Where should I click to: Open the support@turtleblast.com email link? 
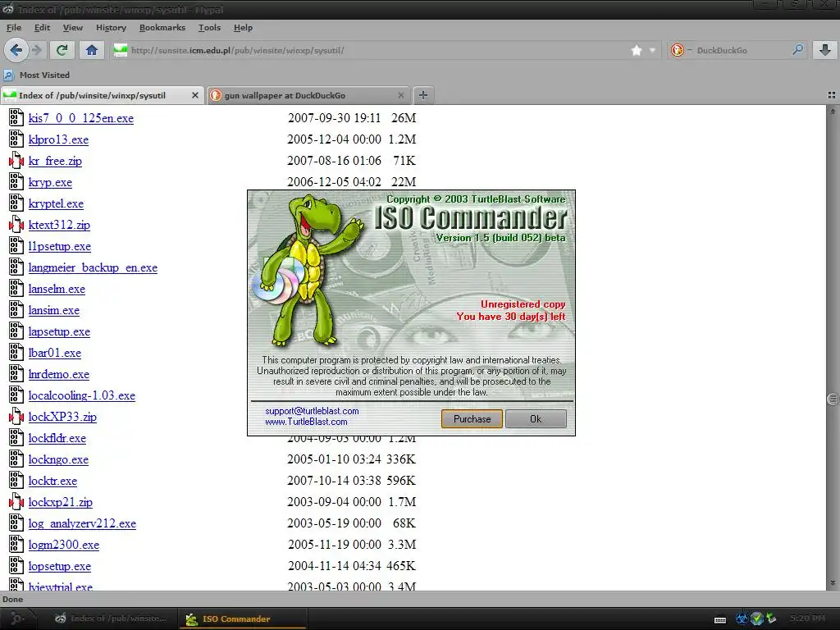(x=312, y=411)
